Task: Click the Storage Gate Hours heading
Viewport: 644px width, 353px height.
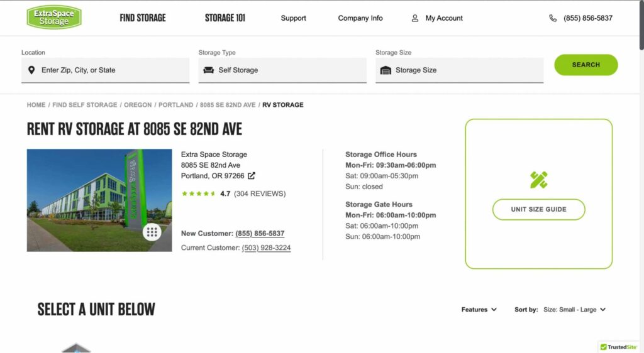Action: 379,205
